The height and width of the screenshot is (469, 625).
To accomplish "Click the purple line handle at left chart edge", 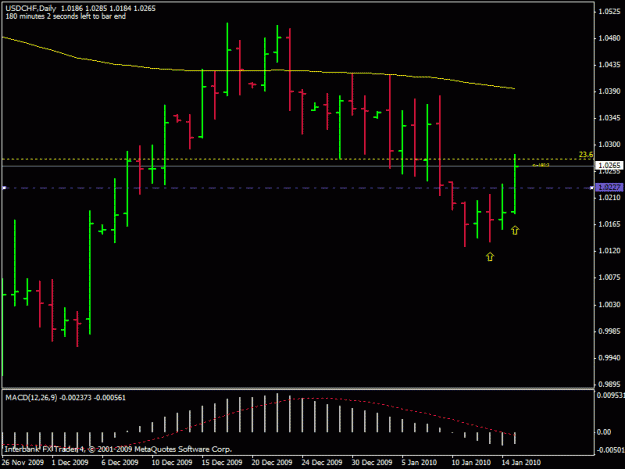I will [x=4, y=187].
